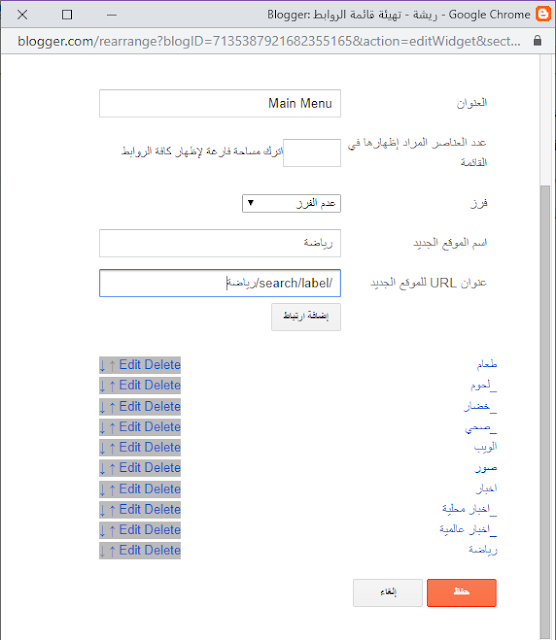Move the طعام link down
Screen dimensions: 556x640
coord(102,366)
